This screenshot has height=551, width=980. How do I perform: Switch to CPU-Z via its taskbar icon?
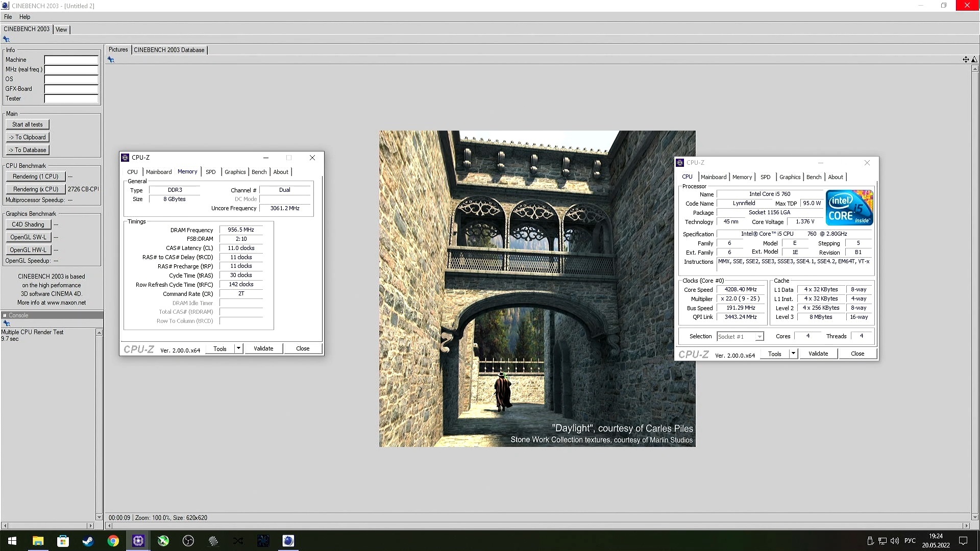(x=138, y=541)
